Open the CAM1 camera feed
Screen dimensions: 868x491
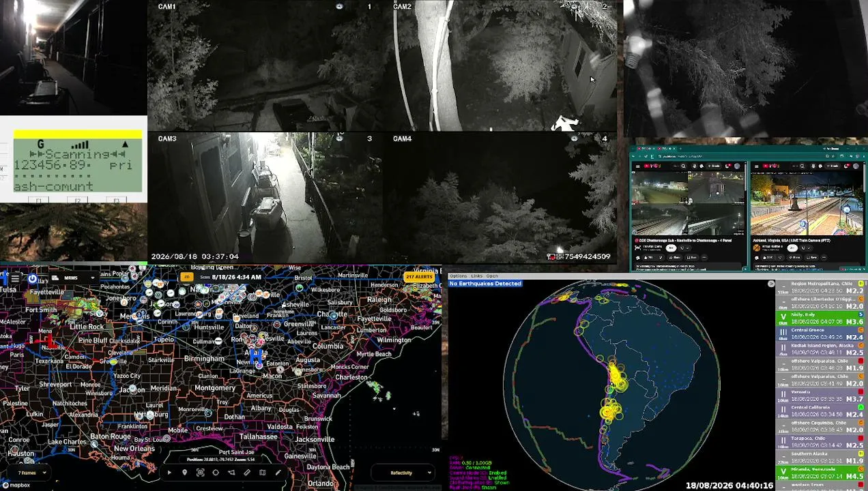pyautogui.click(x=265, y=66)
